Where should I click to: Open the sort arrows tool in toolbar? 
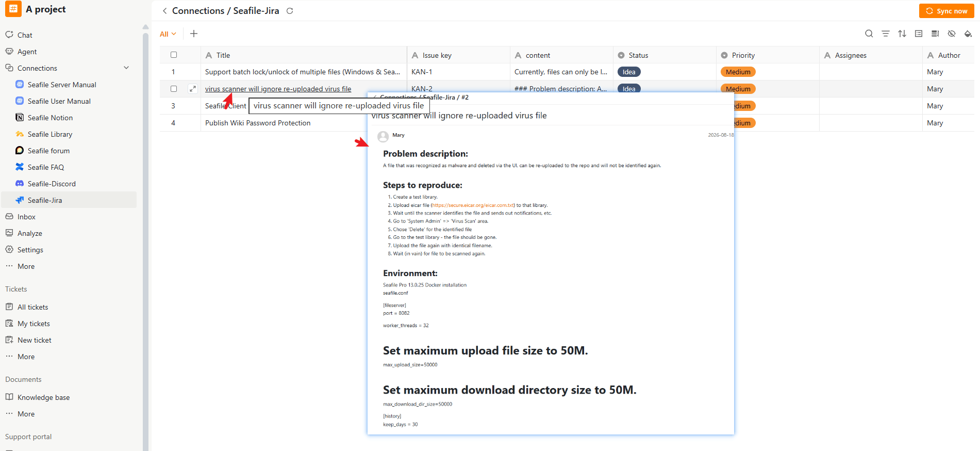(x=902, y=34)
